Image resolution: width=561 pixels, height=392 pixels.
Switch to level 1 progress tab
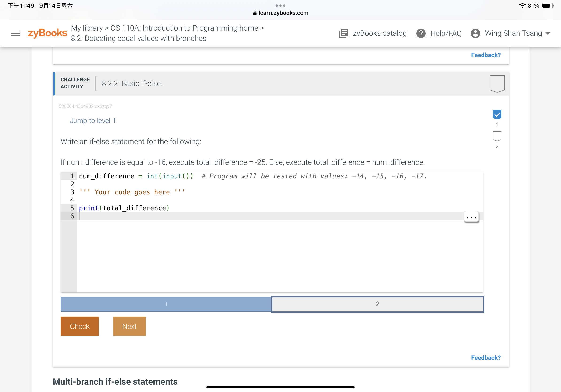166,304
